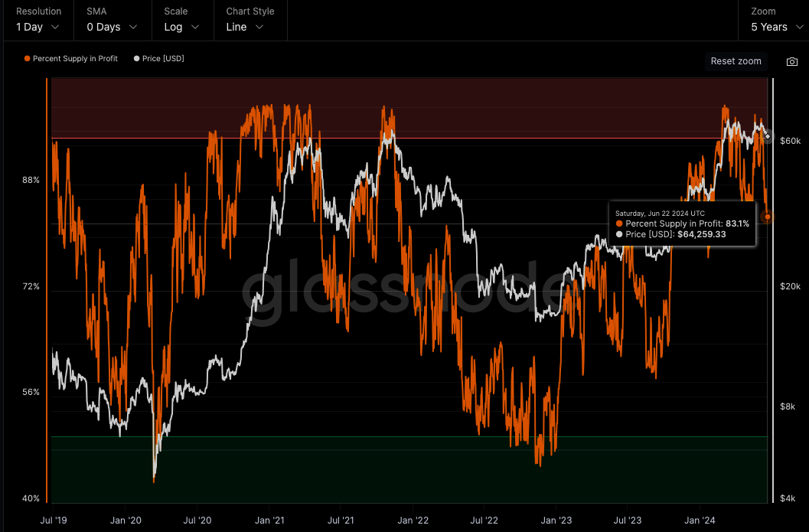This screenshot has height=532, width=809.
Task: Click the Reset zoom button
Action: point(736,61)
